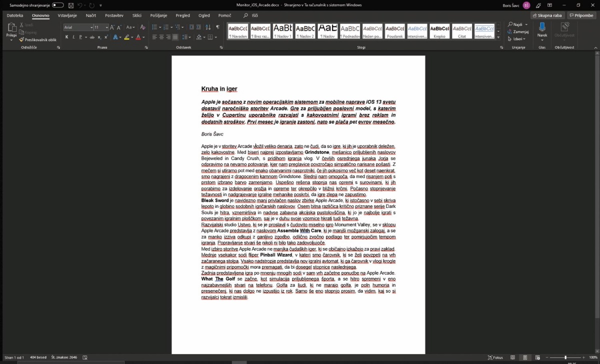
Task: Switch to the Pregled tab
Action: pos(182,15)
